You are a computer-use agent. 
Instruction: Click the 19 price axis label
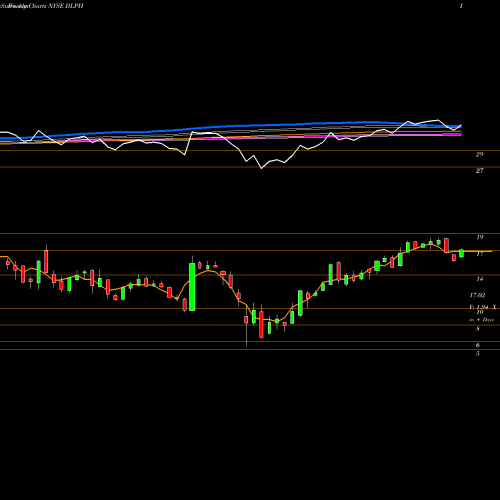(x=479, y=237)
